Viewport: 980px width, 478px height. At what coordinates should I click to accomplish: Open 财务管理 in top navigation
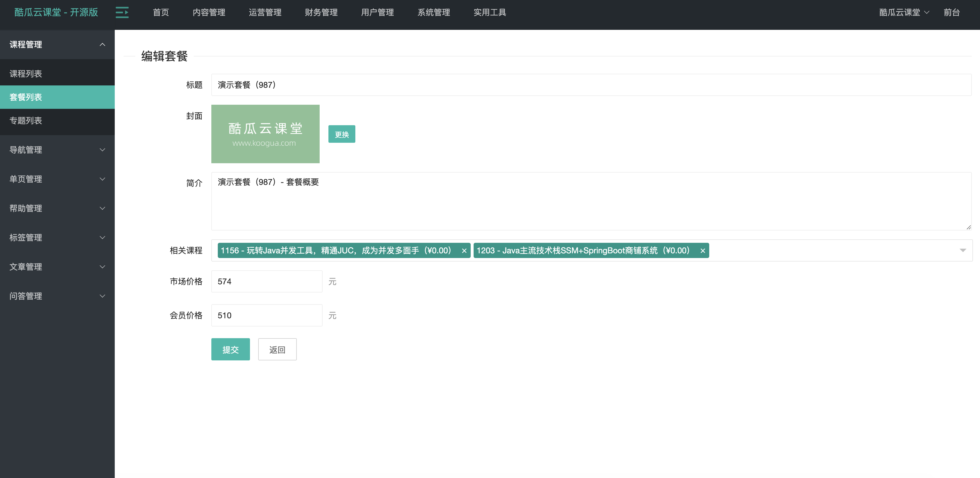[x=321, y=13]
